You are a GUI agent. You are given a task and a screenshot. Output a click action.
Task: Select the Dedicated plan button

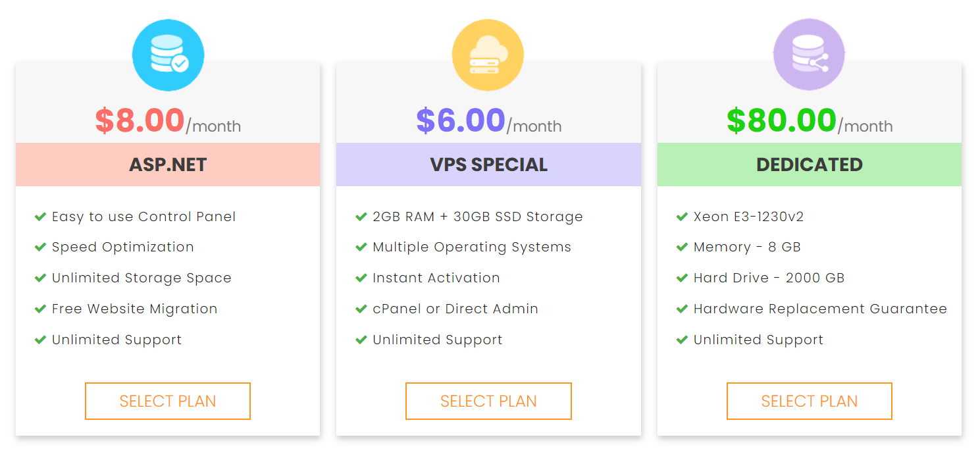pyautogui.click(x=810, y=401)
